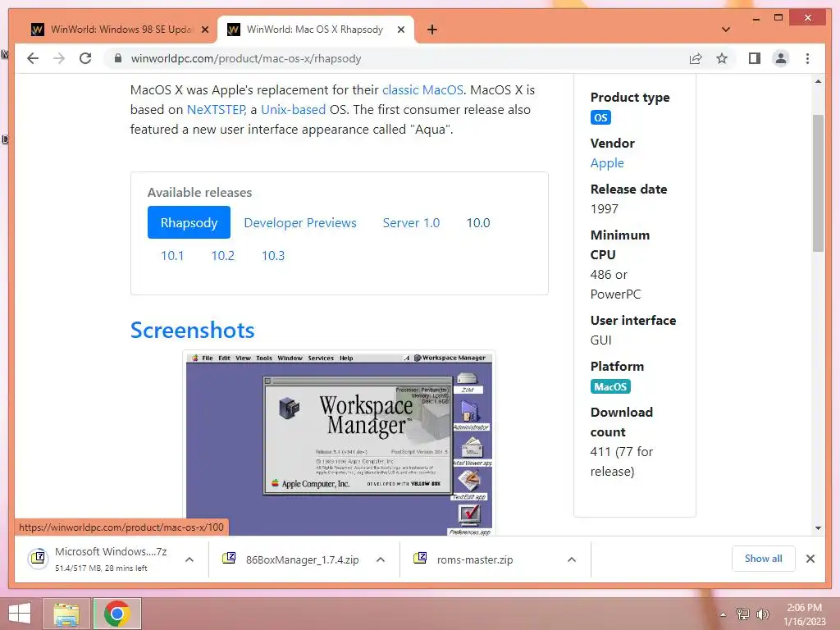Go back to the previous page
Viewport: 840px width, 630px height.
pos(33,58)
